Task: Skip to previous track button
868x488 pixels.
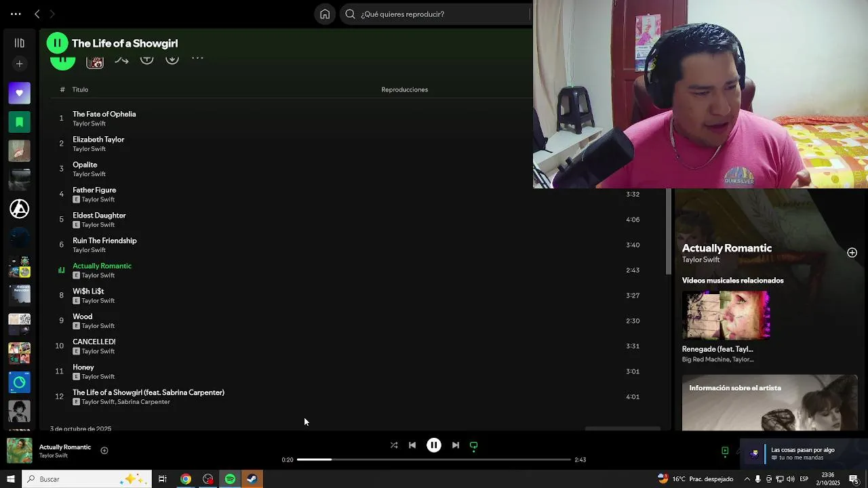Action: (412, 445)
